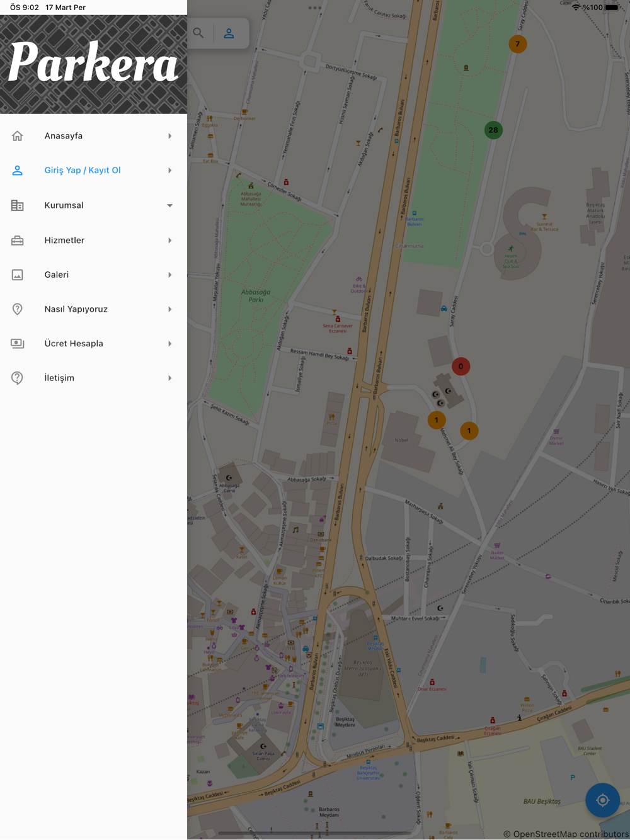Open the Anasayfa menu item
Screen dimensions: 630x840
pos(93,136)
